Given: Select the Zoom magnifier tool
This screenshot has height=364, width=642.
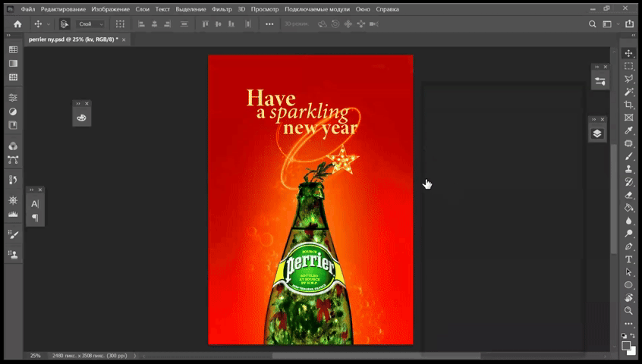Looking at the screenshot, I should point(628,310).
